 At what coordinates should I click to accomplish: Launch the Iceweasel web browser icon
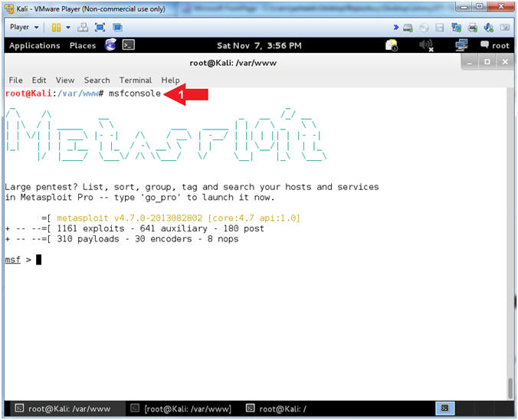click(110, 44)
